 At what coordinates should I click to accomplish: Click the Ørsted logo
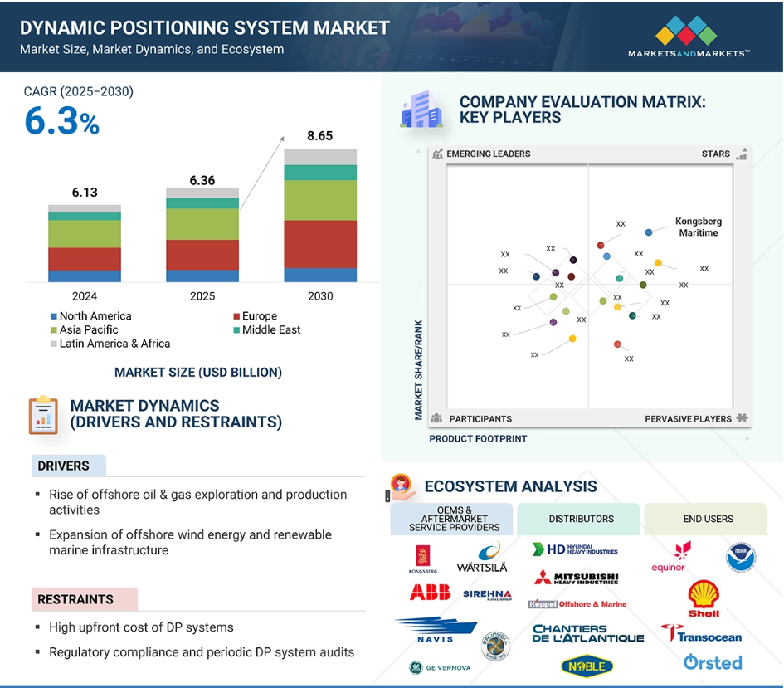coord(713,662)
